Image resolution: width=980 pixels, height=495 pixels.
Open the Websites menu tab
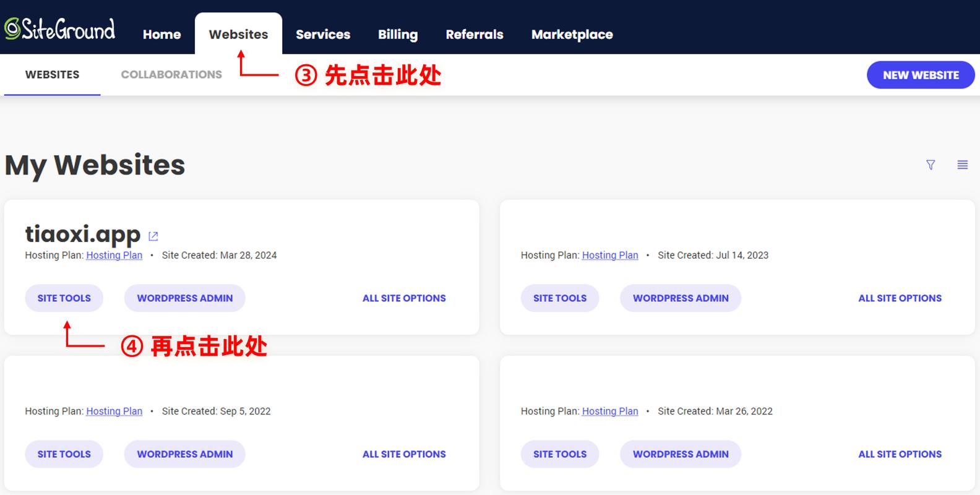click(239, 34)
